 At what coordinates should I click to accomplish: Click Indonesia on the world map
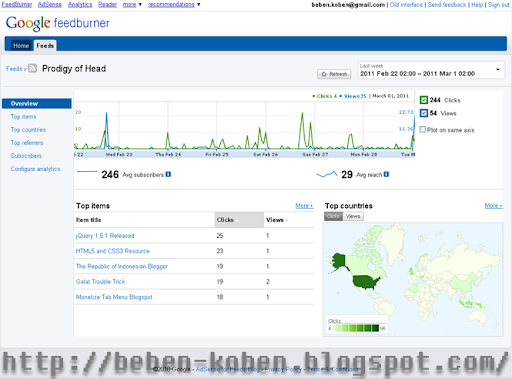click(471, 304)
